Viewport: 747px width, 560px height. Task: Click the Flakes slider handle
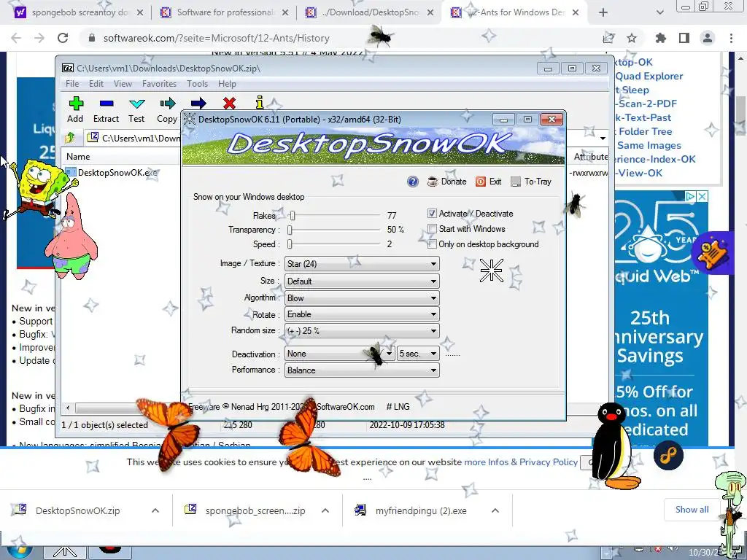point(293,216)
